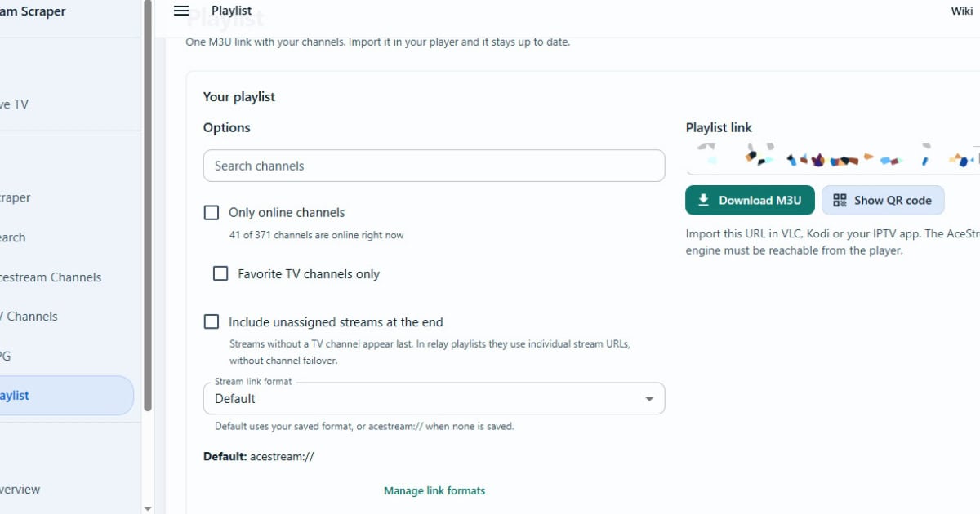980x514 pixels.
Task: Click the sidebar vertical scrollbar
Action: [148, 204]
